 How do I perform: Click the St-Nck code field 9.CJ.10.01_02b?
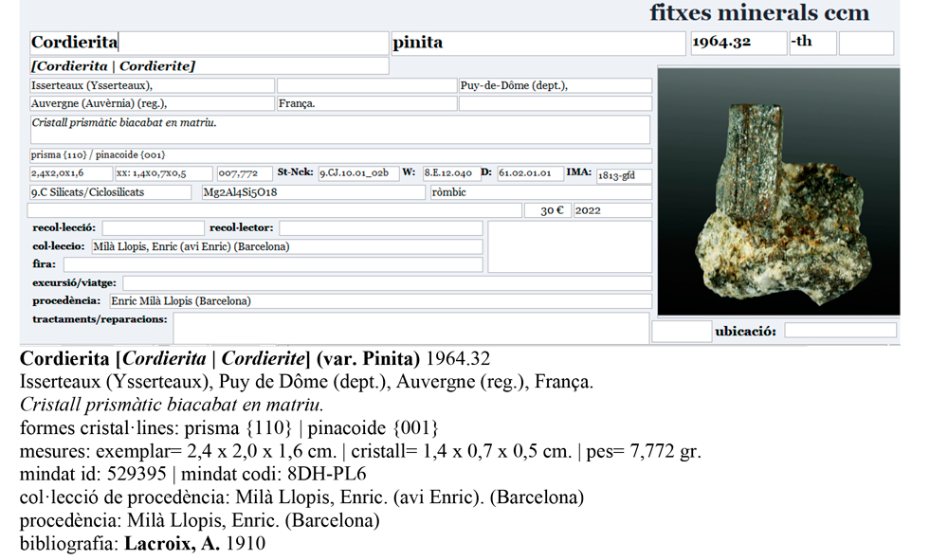coord(358,173)
